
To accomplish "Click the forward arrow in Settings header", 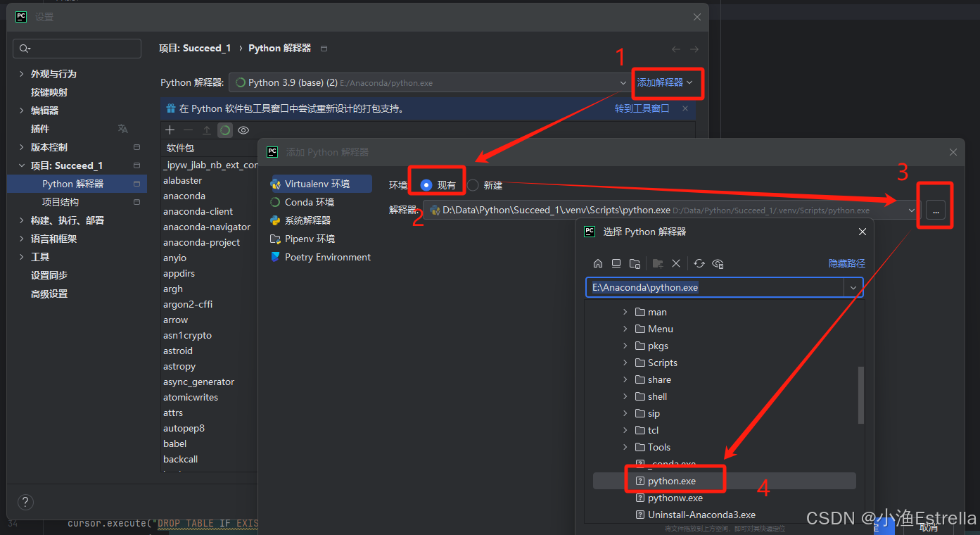I will coord(694,49).
